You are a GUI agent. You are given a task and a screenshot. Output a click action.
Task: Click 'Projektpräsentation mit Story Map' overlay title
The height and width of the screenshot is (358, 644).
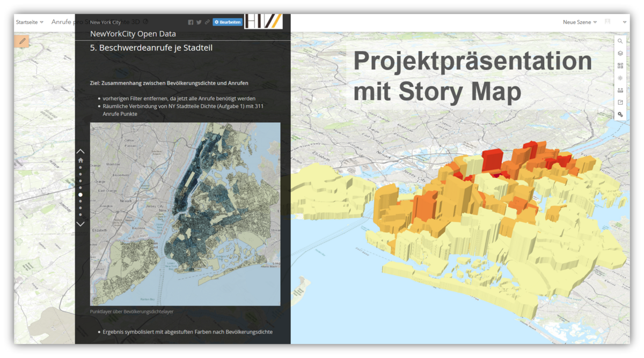pyautogui.click(x=472, y=76)
